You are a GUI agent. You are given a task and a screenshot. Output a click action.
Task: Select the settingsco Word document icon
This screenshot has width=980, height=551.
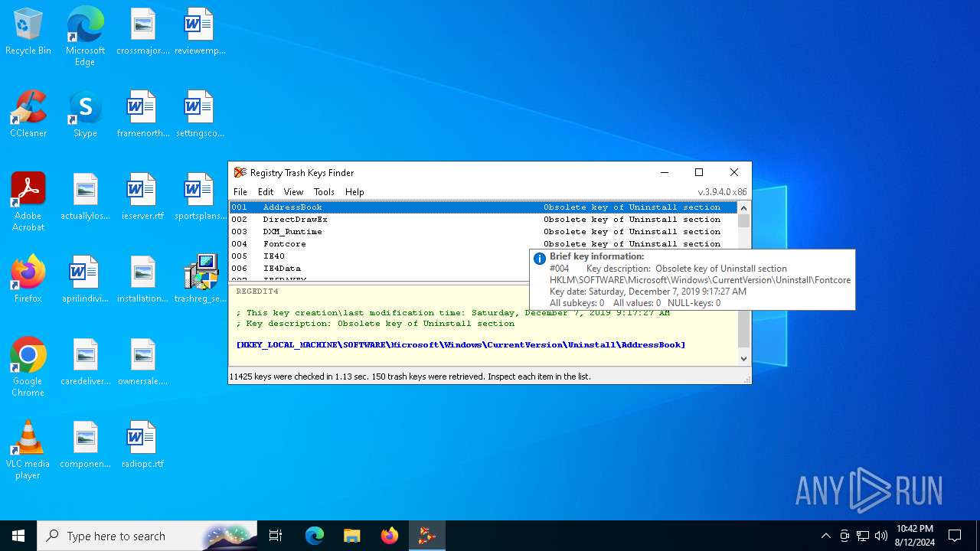(x=199, y=114)
